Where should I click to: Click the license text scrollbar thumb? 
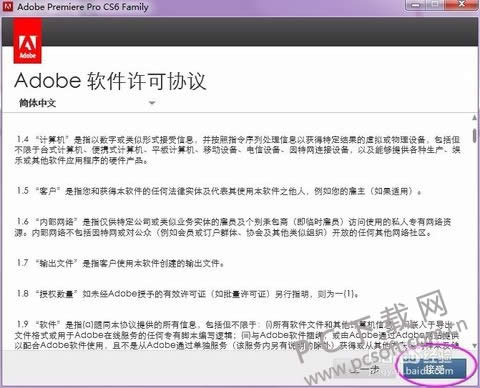474,135
